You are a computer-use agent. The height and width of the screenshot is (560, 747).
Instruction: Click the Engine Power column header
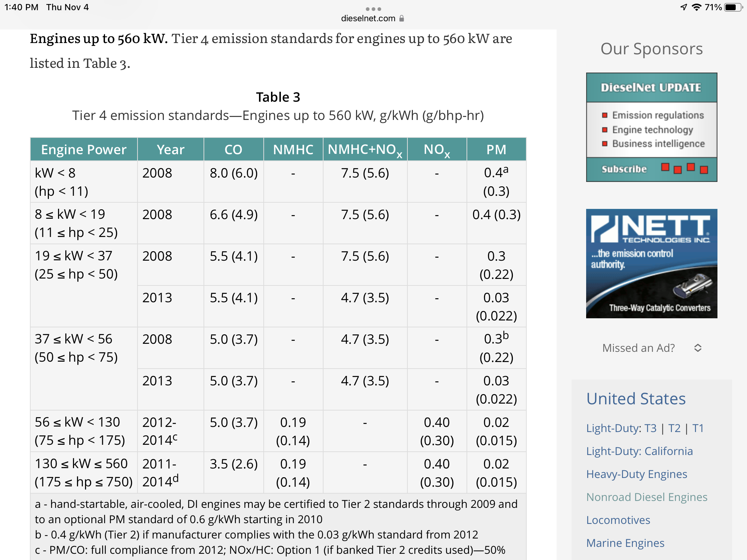point(84,149)
